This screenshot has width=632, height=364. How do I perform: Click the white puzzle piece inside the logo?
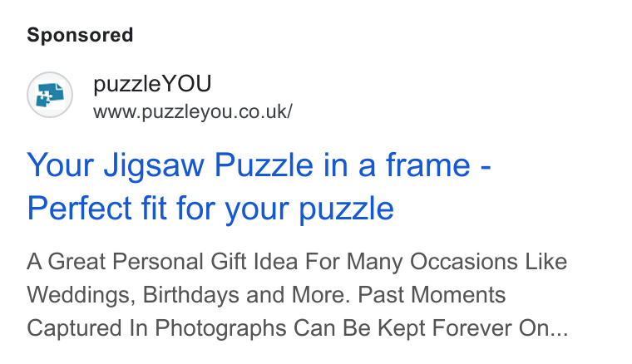pyautogui.click(x=44, y=97)
